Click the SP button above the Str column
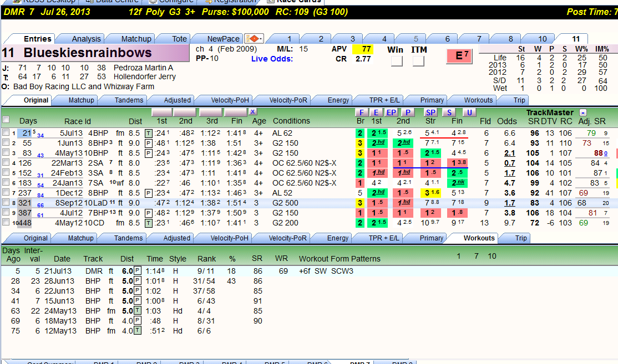 click(x=431, y=112)
